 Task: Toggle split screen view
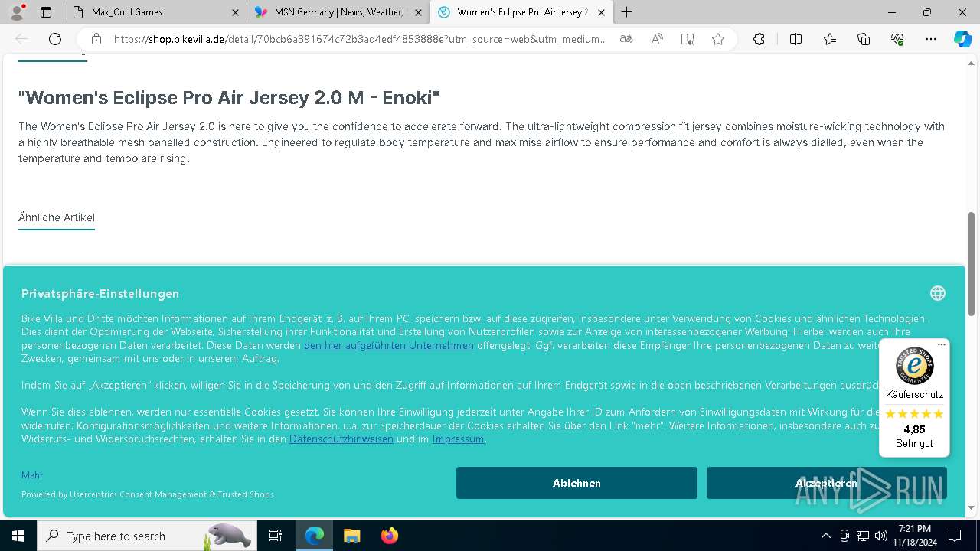795,39
